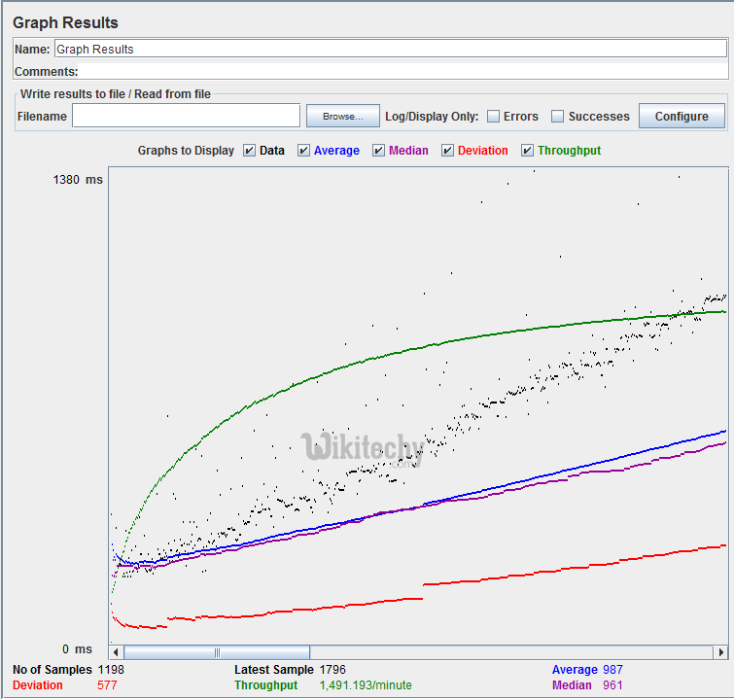Enable the Errors only logging checkbox

coord(494,117)
